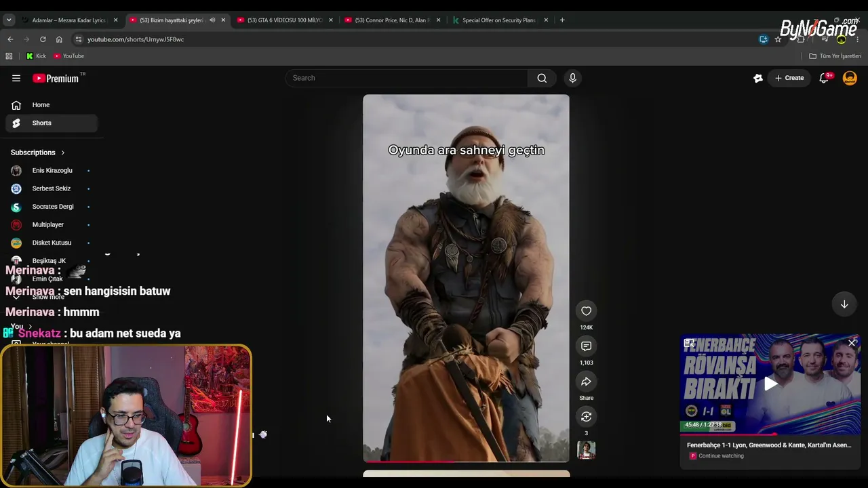Open the Kick bookmark
868x488 pixels.
(36, 56)
